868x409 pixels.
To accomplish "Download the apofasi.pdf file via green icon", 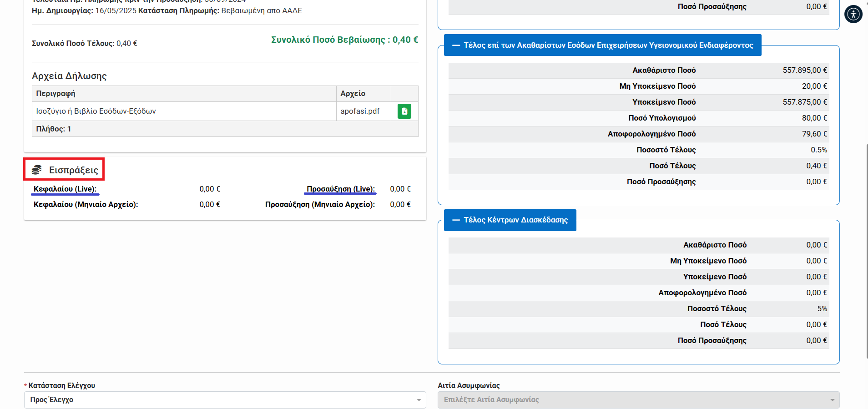I will (404, 111).
